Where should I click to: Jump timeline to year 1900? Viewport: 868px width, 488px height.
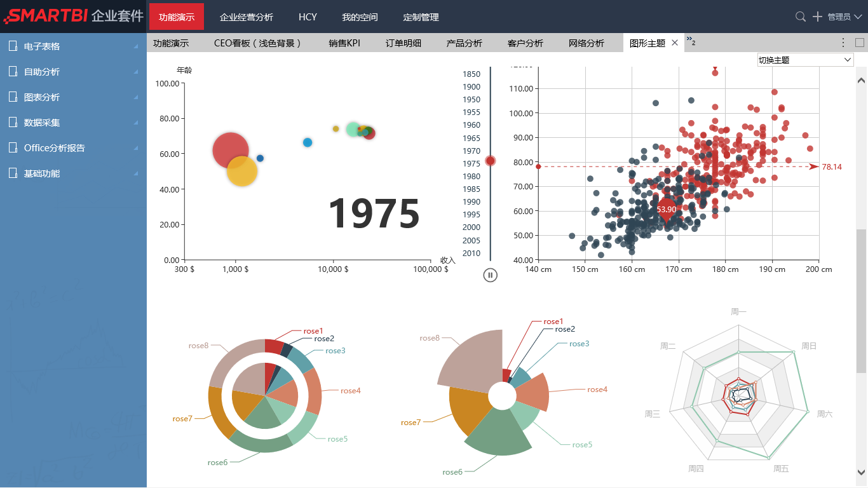point(471,87)
